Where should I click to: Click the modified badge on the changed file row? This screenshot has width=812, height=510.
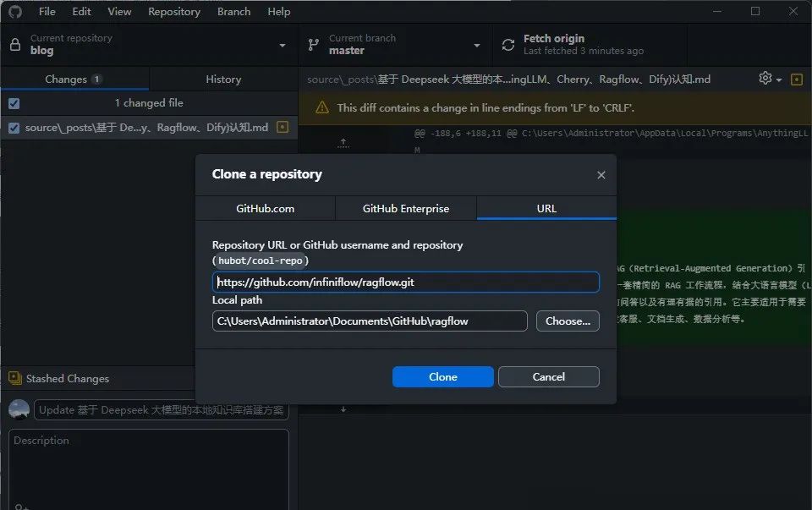coord(283,127)
